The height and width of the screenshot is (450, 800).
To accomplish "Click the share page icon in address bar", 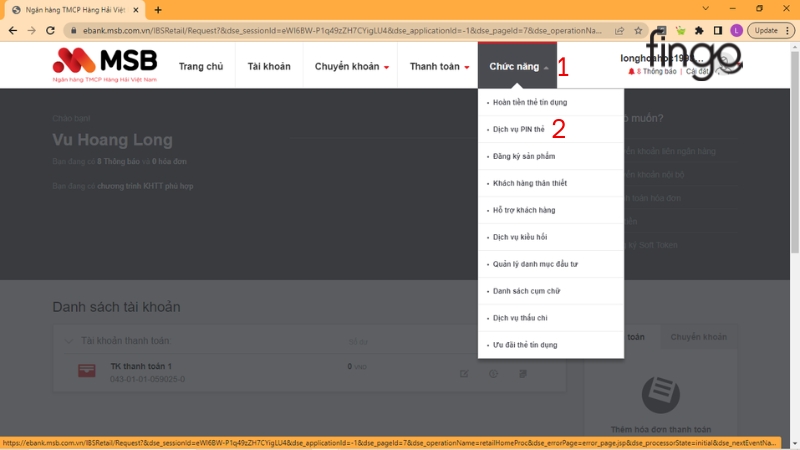I will [619, 31].
